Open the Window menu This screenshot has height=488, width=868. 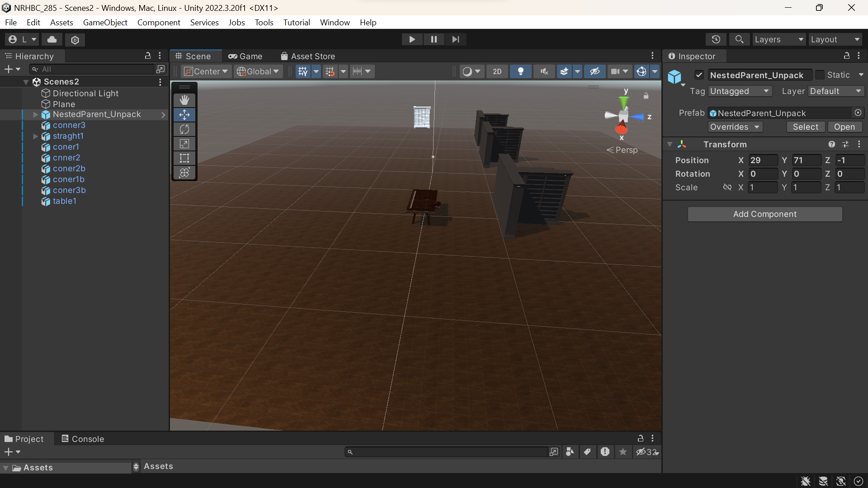[x=335, y=22]
